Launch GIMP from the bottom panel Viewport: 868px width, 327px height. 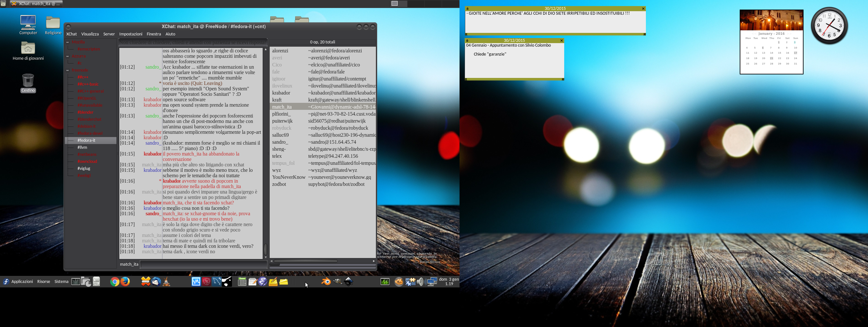(x=338, y=281)
